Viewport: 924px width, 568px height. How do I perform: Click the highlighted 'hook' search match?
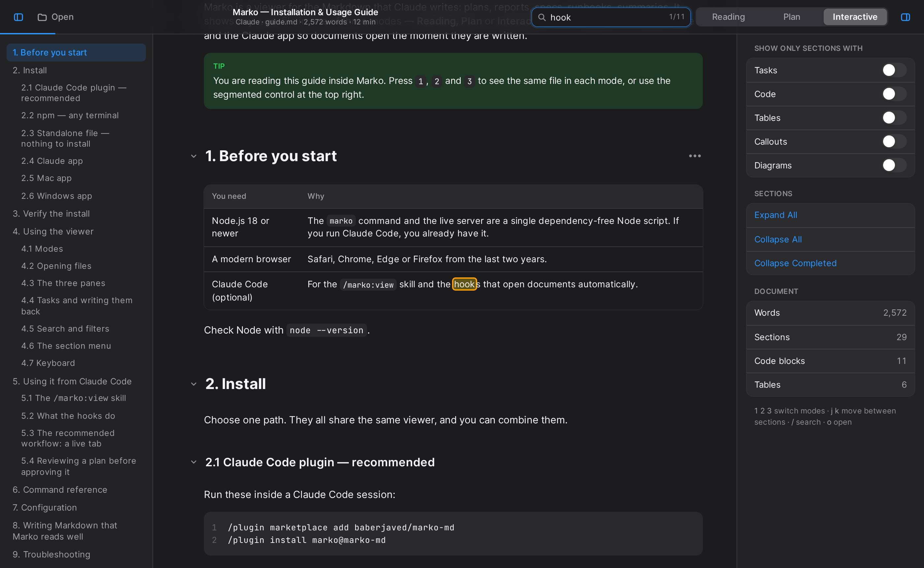[x=464, y=284]
